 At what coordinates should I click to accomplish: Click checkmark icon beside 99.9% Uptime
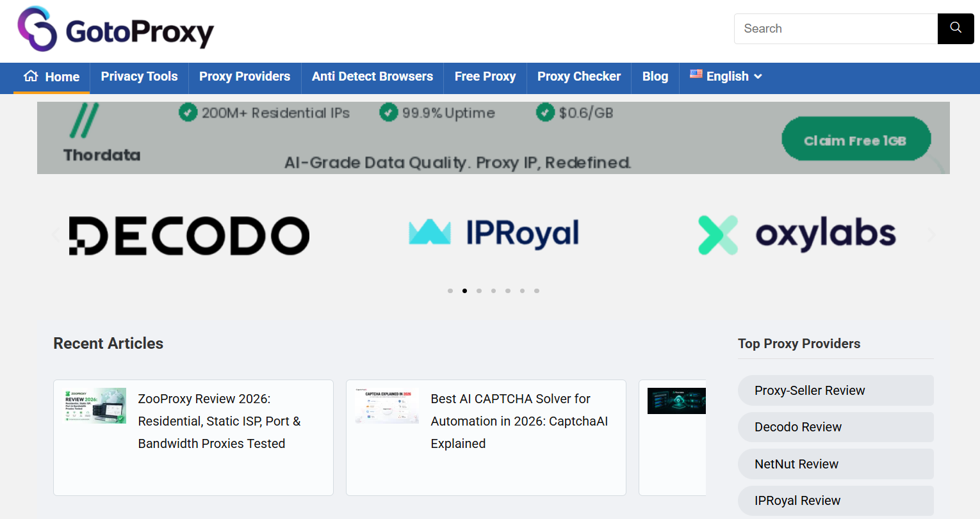[x=388, y=113]
